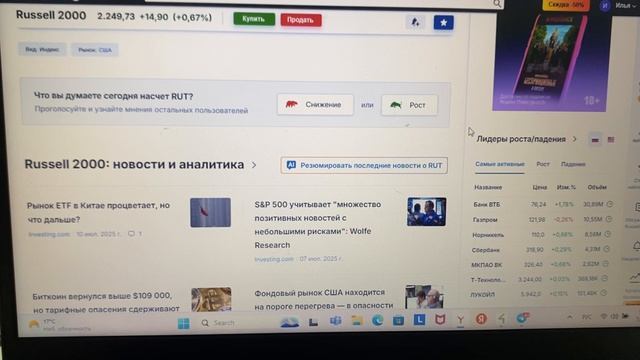
Task: Click the Скидка -50% promo button
Action: pyautogui.click(x=566, y=5)
